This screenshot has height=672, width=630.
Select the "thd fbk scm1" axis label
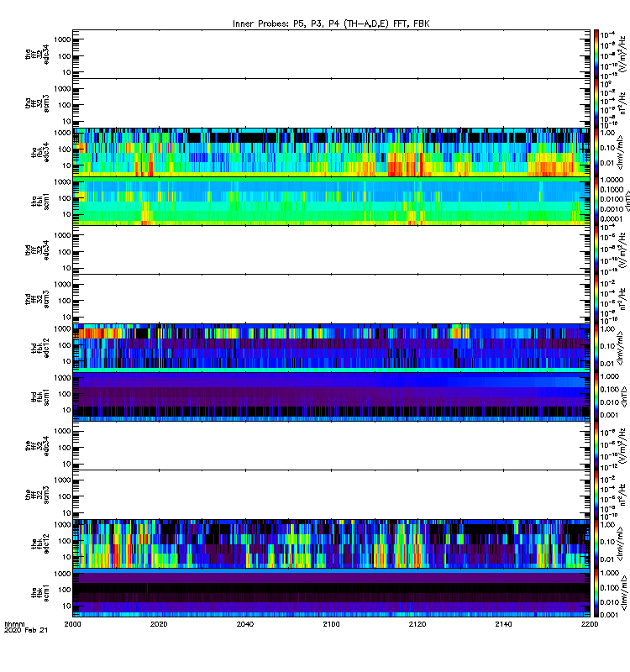point(40,397)
